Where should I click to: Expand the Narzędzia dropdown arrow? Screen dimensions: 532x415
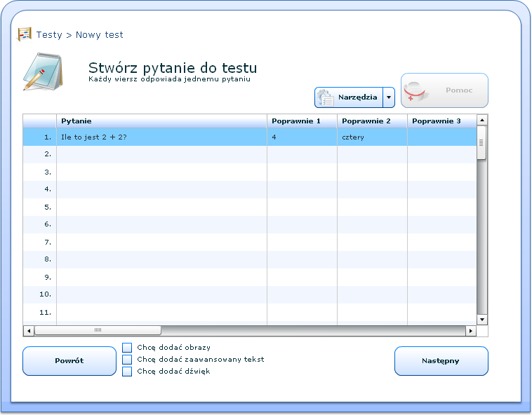pyautogui.click(x=389, y=97)
